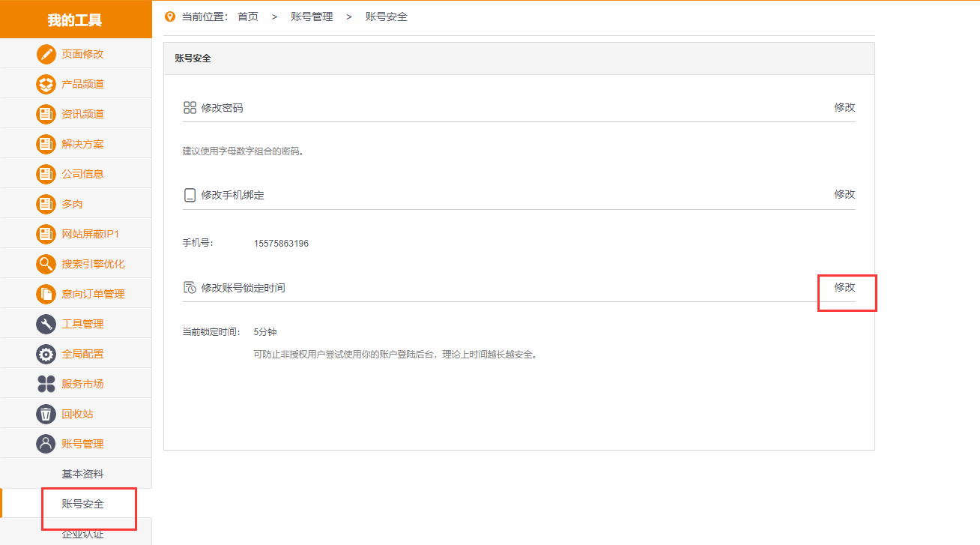The height and width of the screenshot is (545, 980).
Task: Click the phone icon beside 修改手机绑定
Action: coord(190,195)
